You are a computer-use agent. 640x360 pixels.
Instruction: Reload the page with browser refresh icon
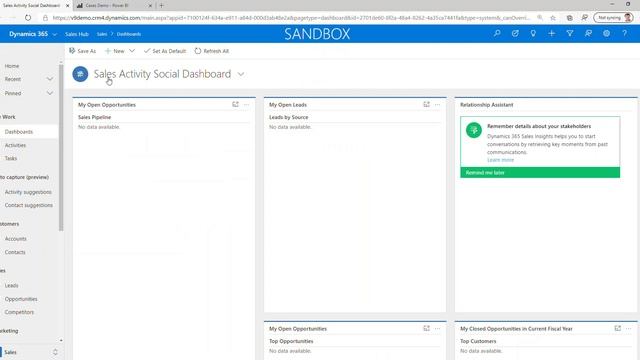coord(28,18)
